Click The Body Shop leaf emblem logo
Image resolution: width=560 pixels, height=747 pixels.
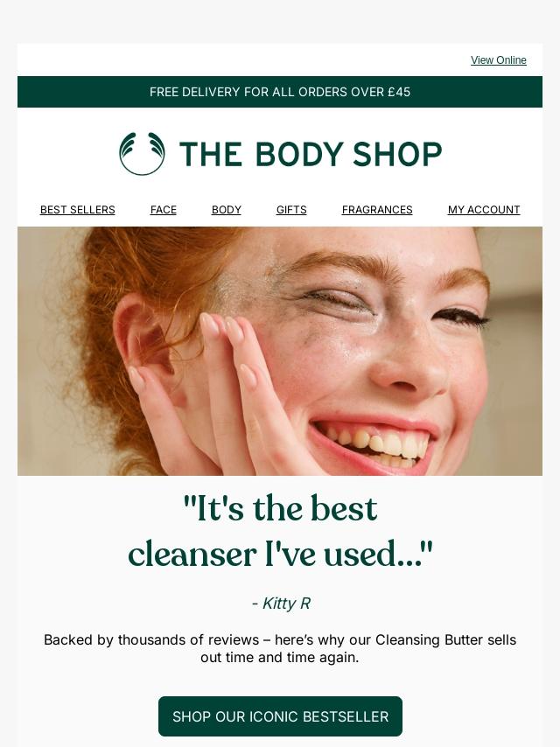[x=142, y=153]
